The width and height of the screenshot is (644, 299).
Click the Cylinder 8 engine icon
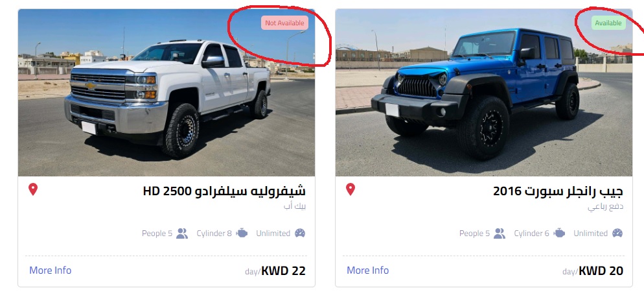(x=242, y=233)
